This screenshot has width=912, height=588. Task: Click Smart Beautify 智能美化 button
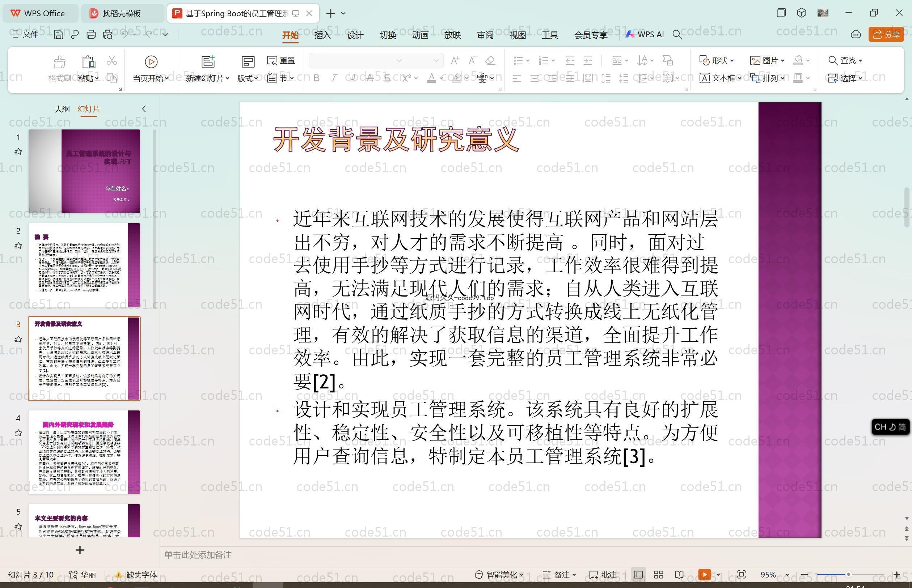pos(499,575)
